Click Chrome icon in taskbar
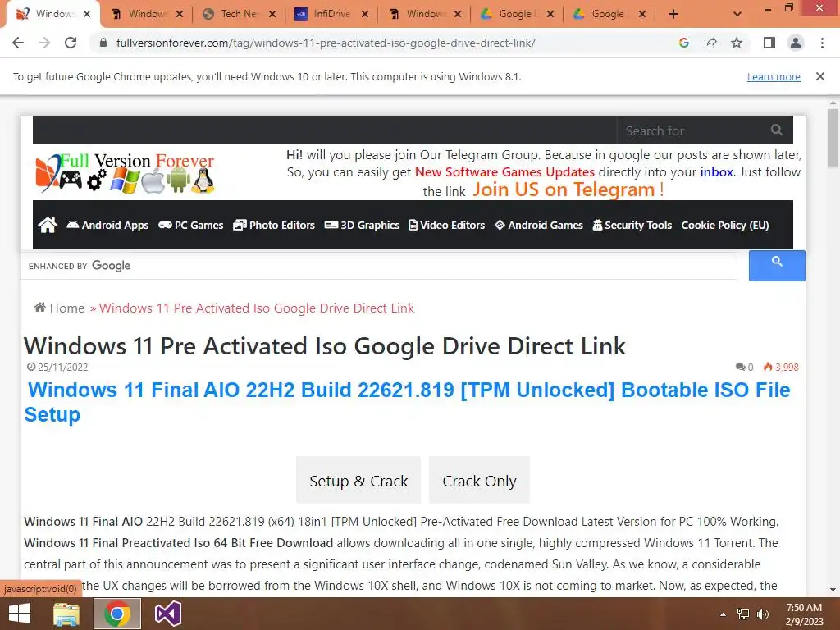 coord(117,614)
